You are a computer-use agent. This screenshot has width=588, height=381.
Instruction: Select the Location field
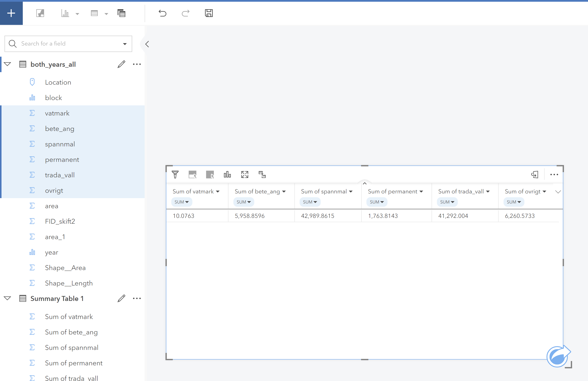coord(58,82)
